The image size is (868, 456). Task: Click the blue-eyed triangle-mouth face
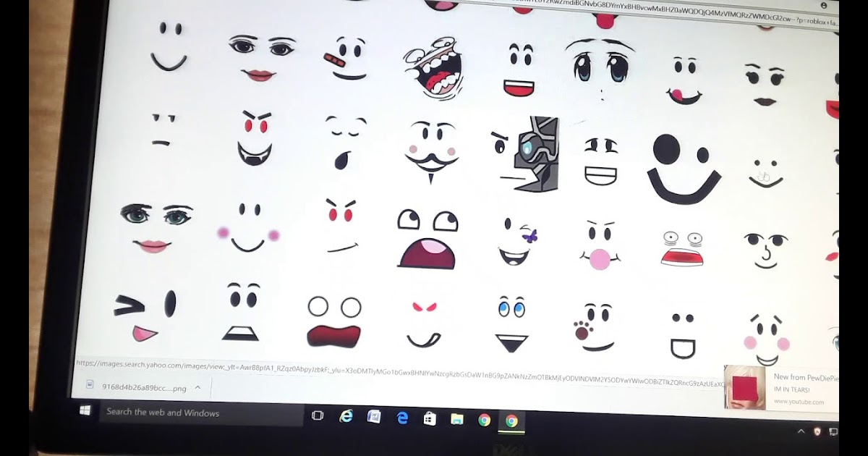tap(511, 324)
